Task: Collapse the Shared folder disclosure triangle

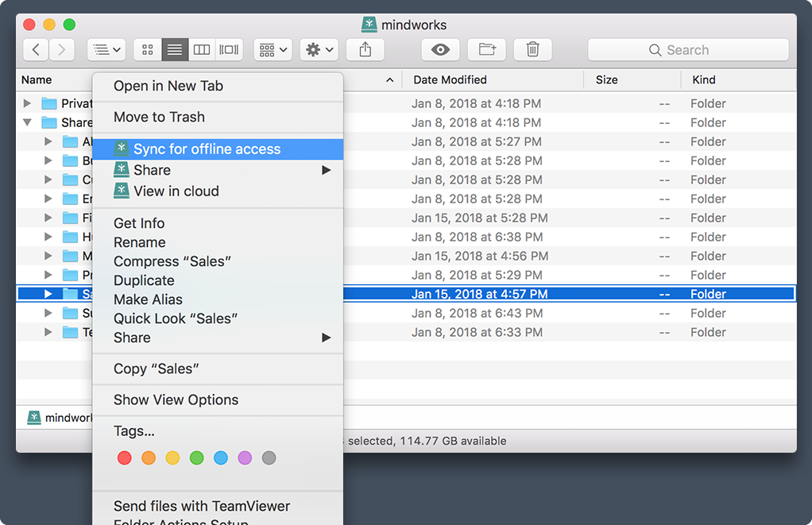Action: [28, 122]
